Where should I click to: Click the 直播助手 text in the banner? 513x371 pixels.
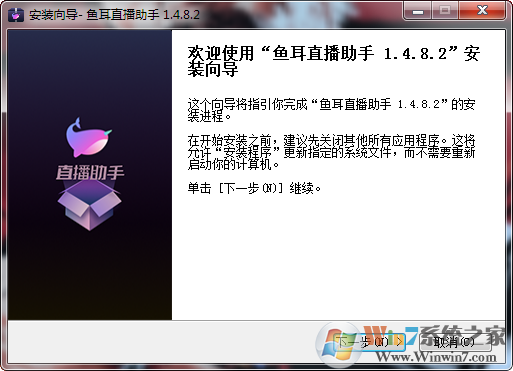90,173
